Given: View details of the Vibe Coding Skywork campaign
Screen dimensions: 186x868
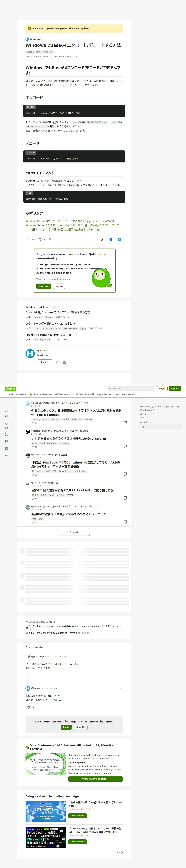Looking at the screenshot, I should [78, 842].
